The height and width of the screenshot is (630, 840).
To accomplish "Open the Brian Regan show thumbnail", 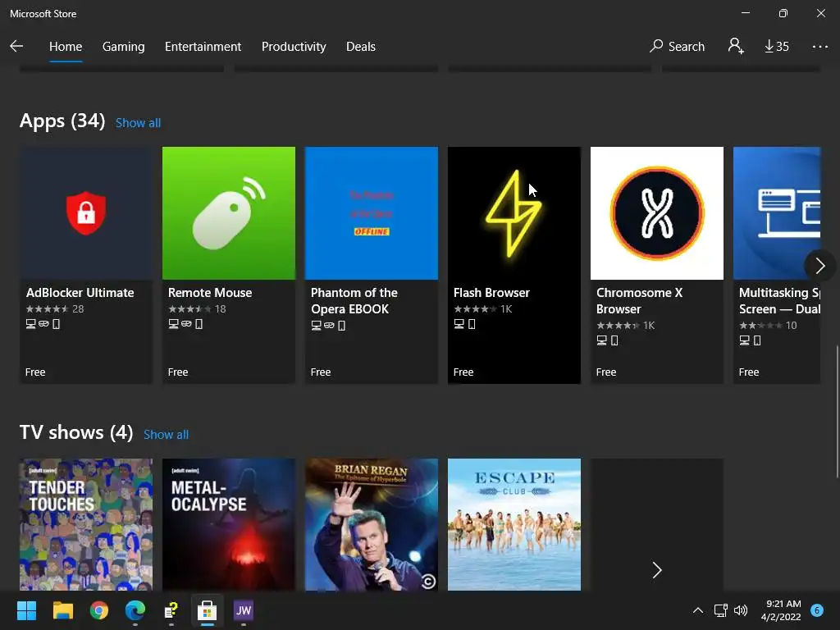I will (372, 524).
